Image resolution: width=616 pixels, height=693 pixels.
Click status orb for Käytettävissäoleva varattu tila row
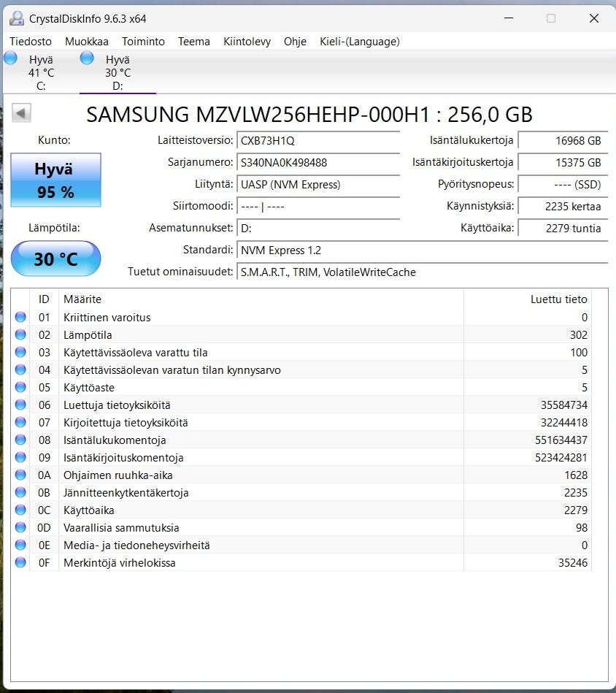point(20,352)
